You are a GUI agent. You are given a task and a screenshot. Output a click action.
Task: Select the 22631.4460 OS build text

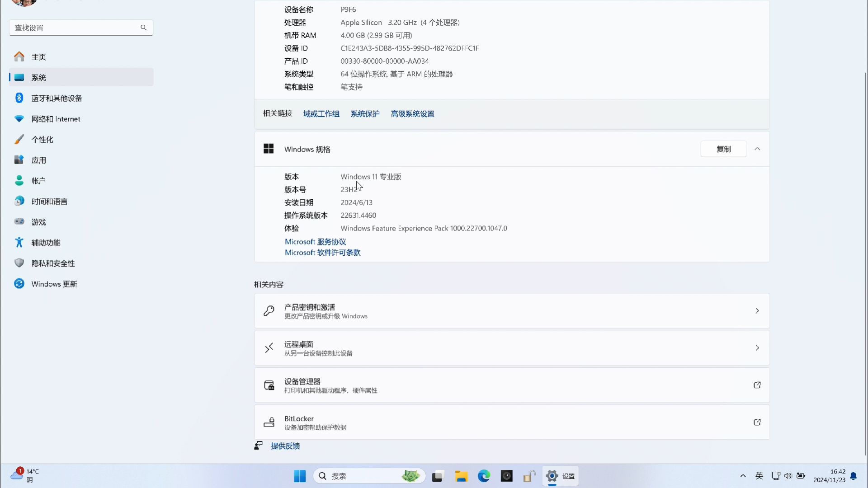pyautogui.click(x=358, y=216)
